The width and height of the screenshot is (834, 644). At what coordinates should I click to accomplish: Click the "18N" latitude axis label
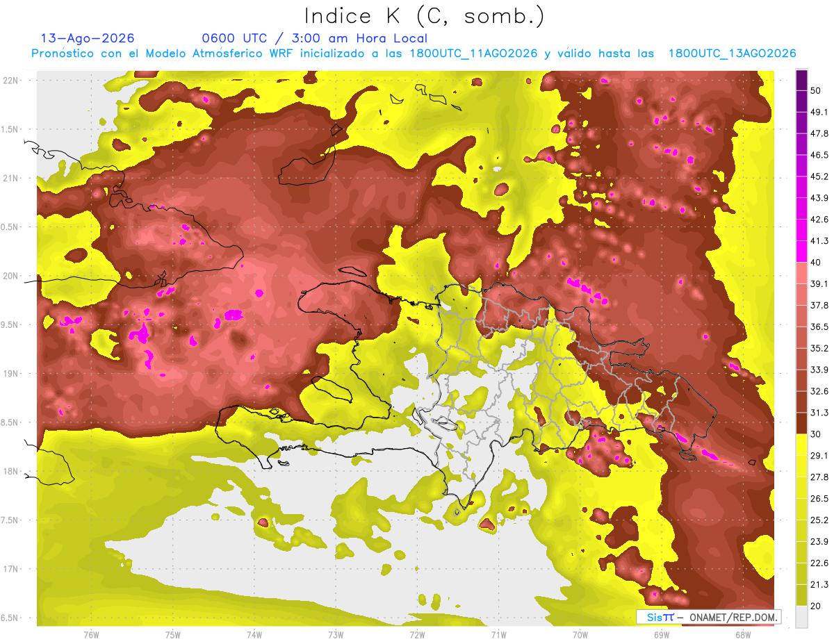(11, 472)
